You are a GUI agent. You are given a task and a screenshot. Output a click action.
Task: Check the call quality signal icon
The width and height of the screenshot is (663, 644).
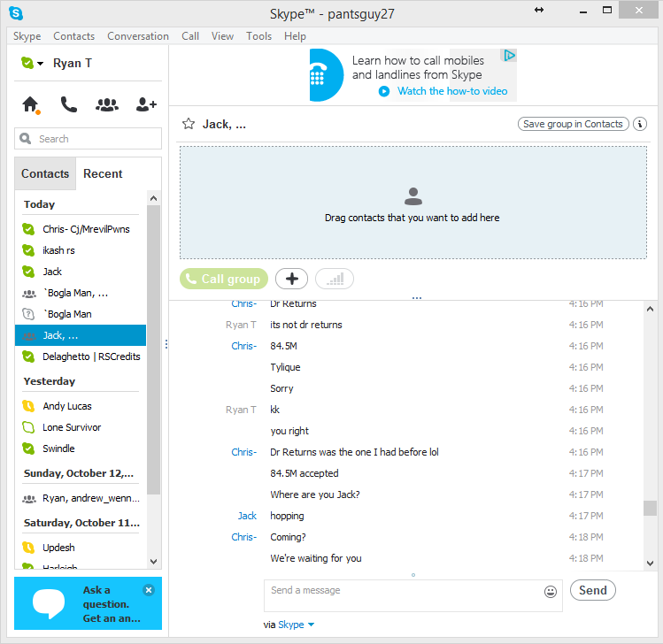(x=335, y=279)
